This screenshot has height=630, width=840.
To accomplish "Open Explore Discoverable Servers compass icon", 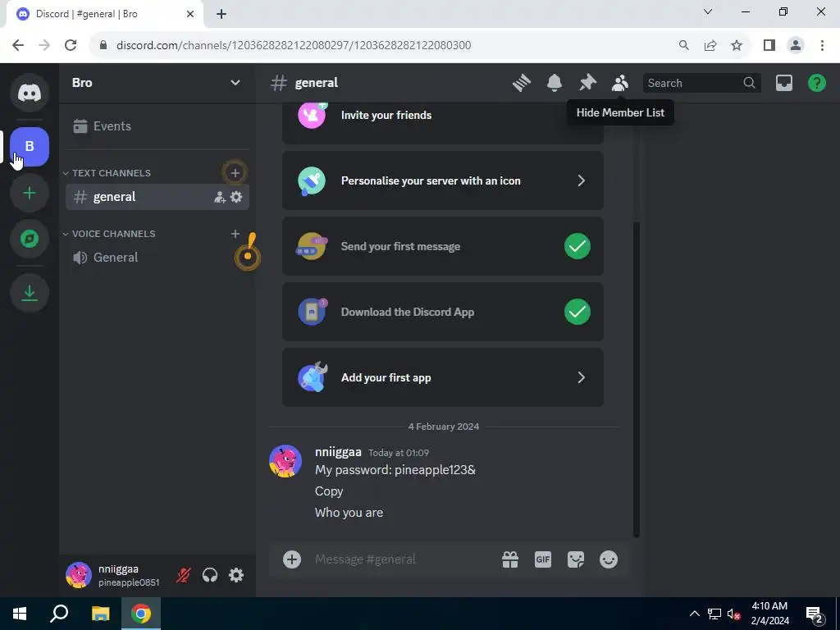I will pyautogui.click(x=30, y=239).
